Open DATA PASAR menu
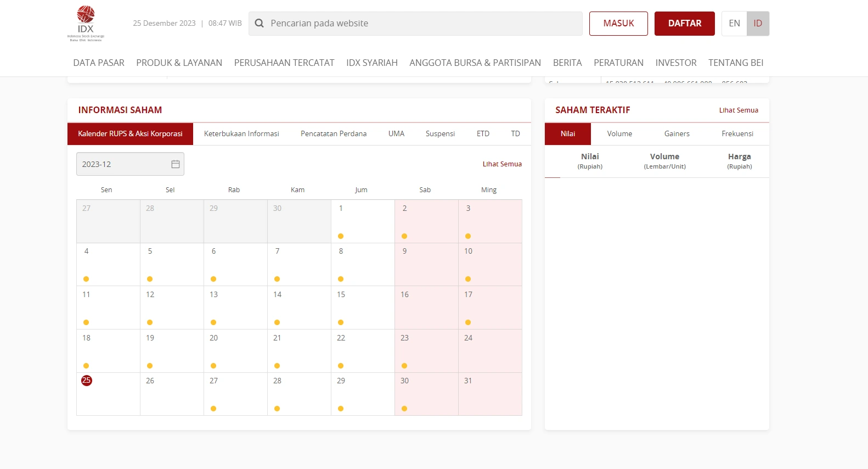Viewport: 868px width, 469px height. click(99, 63)
